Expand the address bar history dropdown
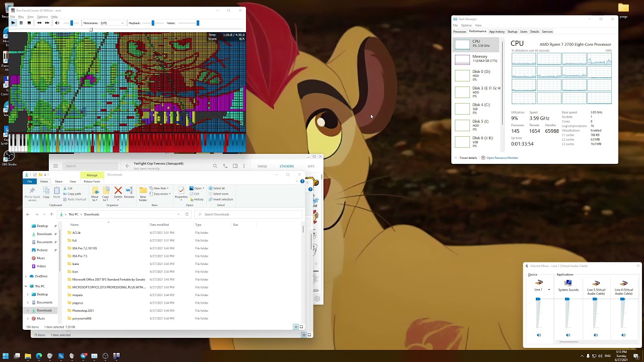 [x=178, y=214]
